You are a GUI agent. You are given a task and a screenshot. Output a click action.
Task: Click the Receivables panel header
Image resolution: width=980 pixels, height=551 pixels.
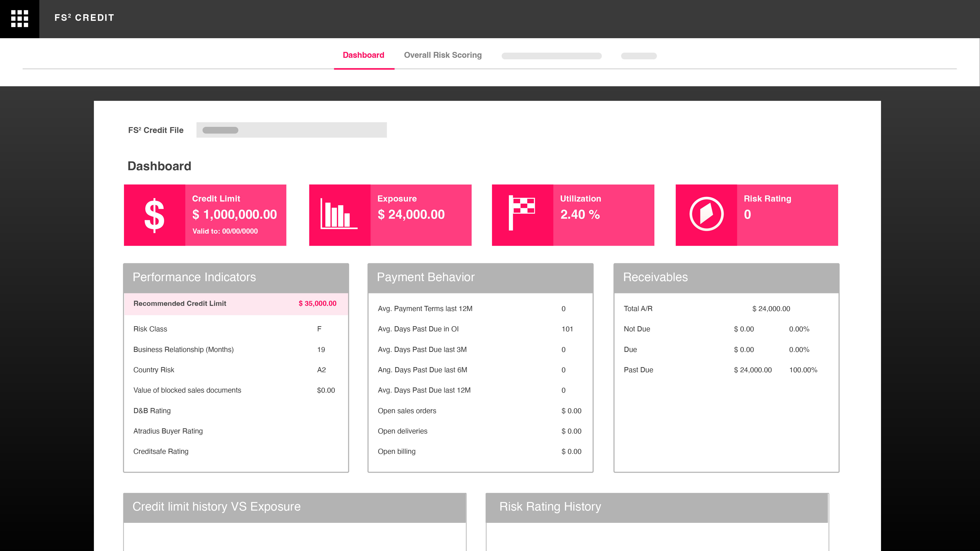[x=726, y=278]
